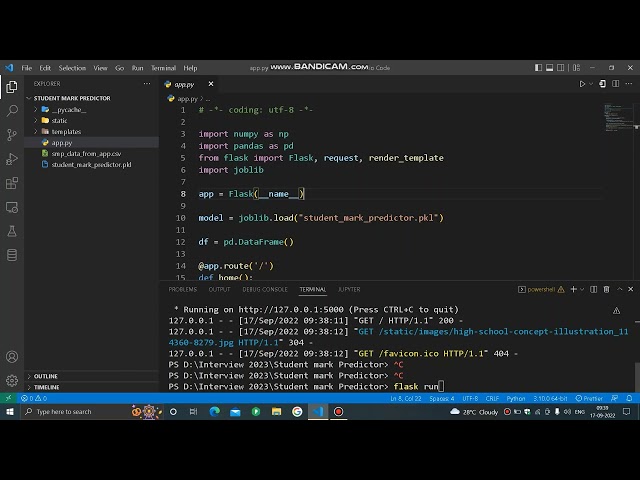The image size is (640, 480).
Task: Open launch profile dropdown beside plus
Action: click(582, 289)
